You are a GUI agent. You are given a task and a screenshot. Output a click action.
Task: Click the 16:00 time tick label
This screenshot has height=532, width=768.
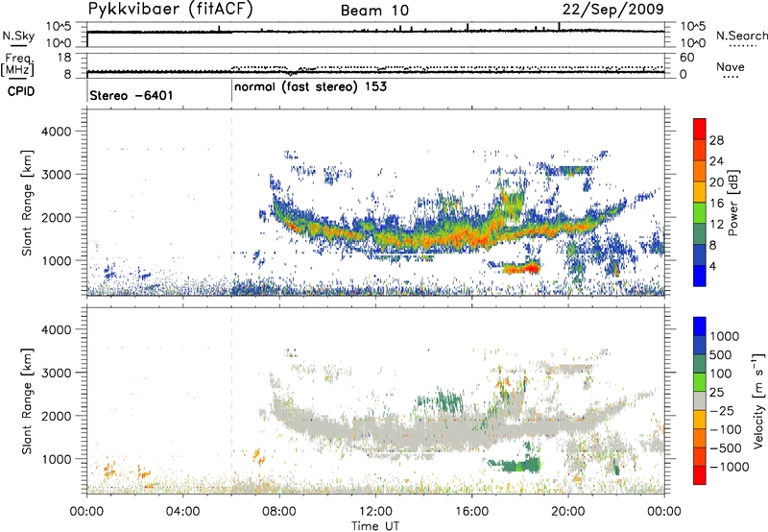tap(471, 512)
